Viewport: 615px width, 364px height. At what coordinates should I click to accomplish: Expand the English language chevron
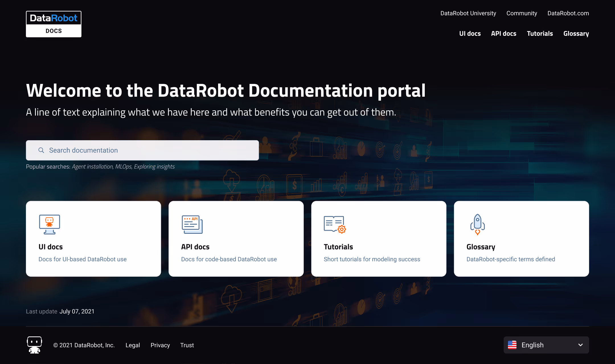[581, 345]
